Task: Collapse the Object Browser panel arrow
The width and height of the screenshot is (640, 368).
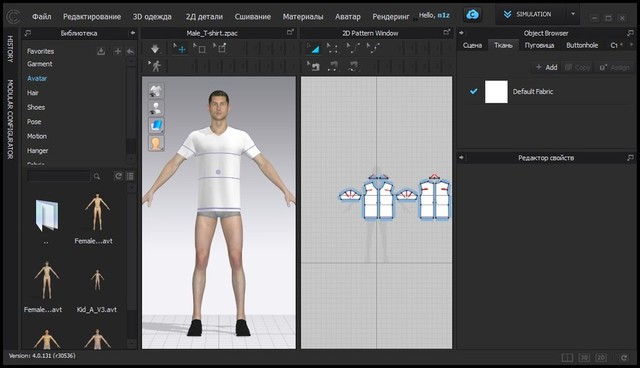Action: (462, 33)
